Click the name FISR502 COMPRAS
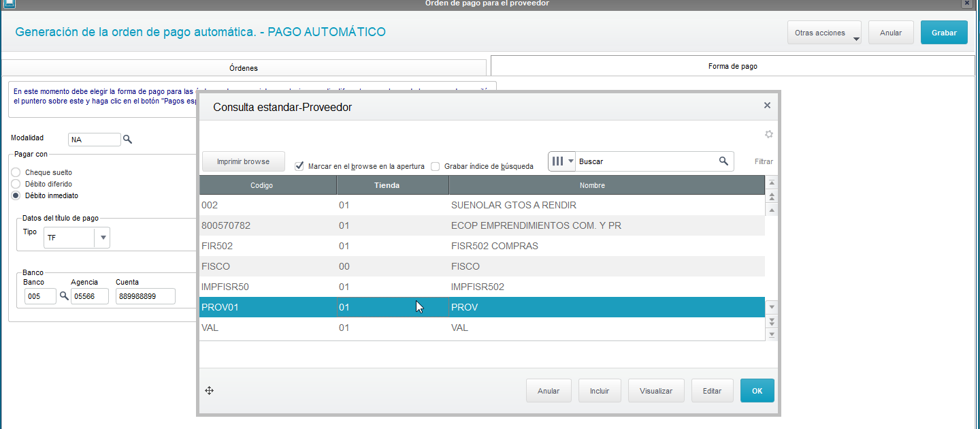 click(495, 246)
